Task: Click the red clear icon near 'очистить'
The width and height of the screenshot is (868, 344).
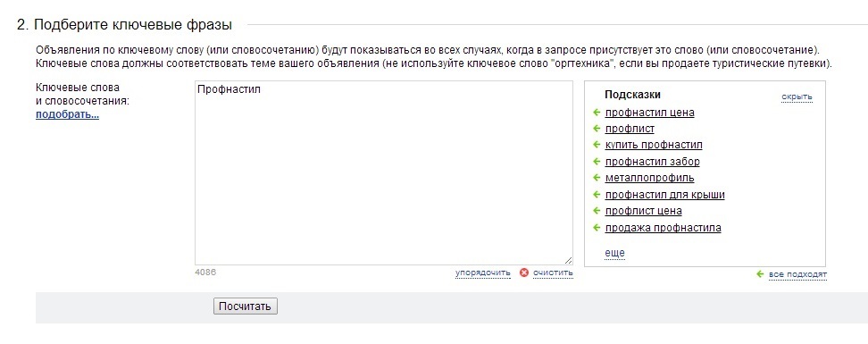Action: click(x=523, y=273)
